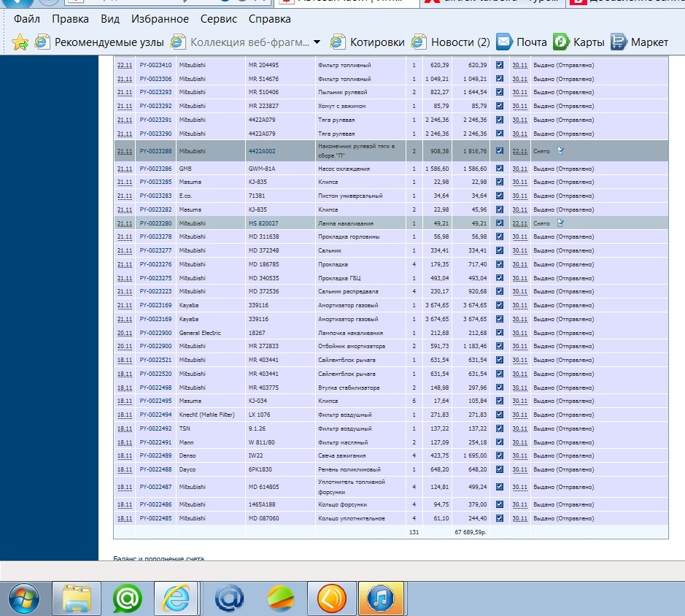Open the blue @ mail taskbar icon

pyautogui.click(x=229, y=598)
